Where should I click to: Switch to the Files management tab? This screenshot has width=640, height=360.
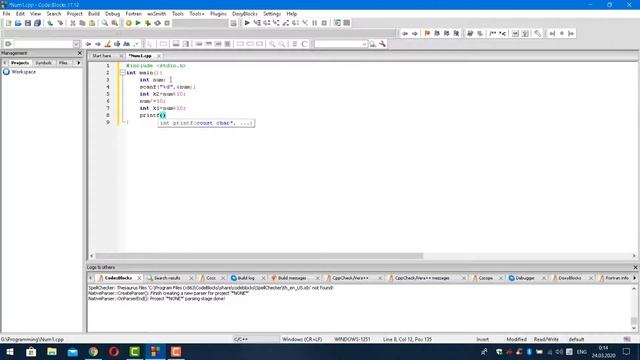point(63,63)
